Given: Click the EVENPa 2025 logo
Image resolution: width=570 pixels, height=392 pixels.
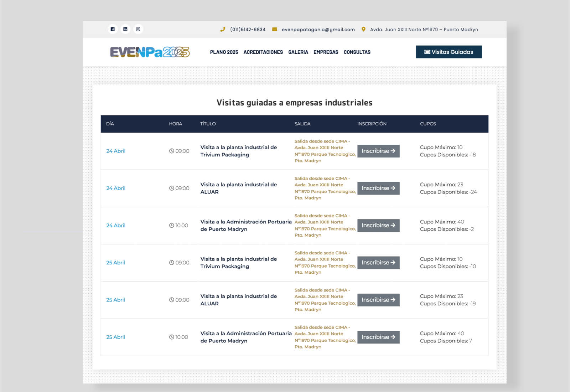Looking at the screenshot, I should coord(150,52).
